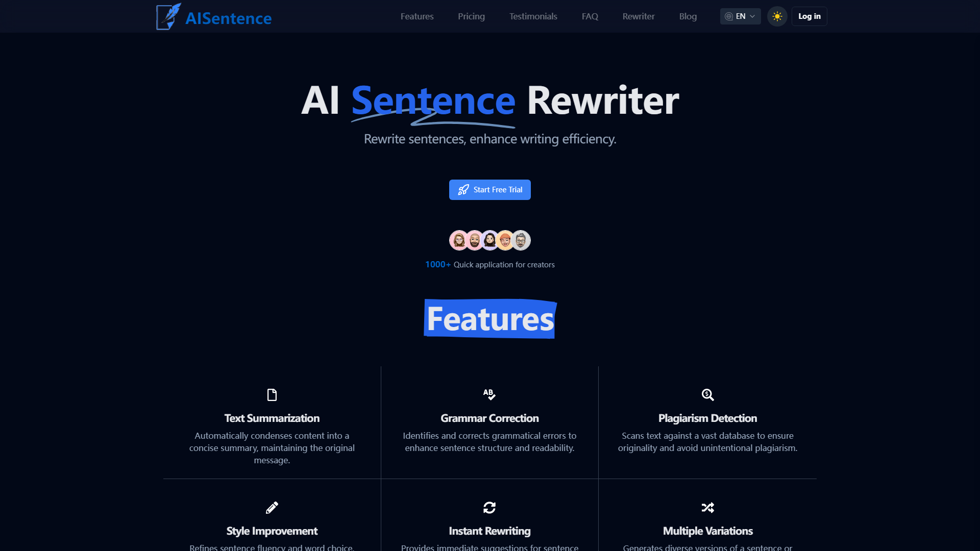Click the Style Improvement pencil icon
The image size is (980, 551).
click(x=272, y=508)
